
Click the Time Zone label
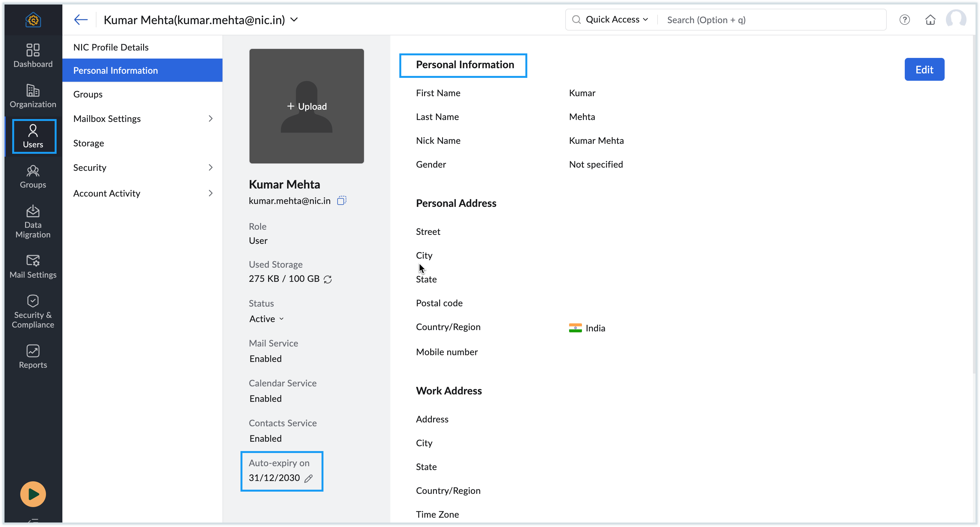pyautogui.click(x=437, y=514)
